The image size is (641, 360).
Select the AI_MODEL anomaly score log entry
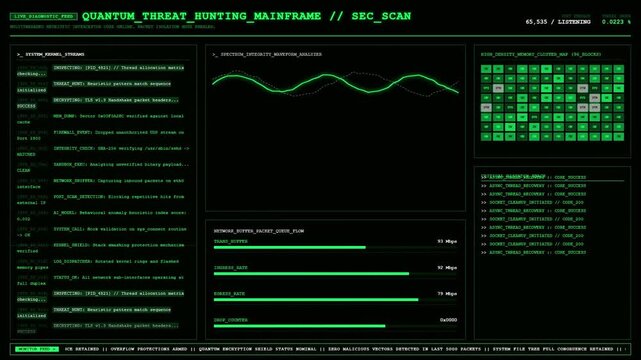102,216
